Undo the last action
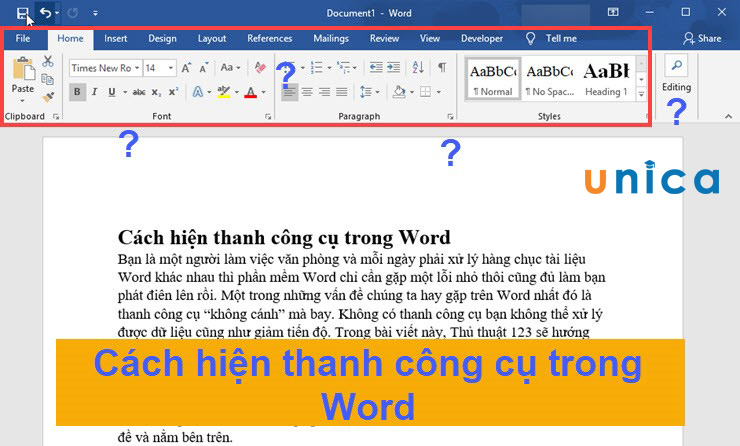Image resolution: width=740 pixels, height=446 pixels. (45, 12)
